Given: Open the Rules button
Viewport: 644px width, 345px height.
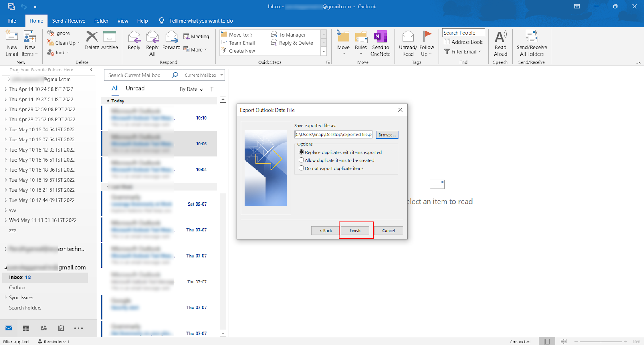Looking at the screenshot, I should (x=361, y=44).
